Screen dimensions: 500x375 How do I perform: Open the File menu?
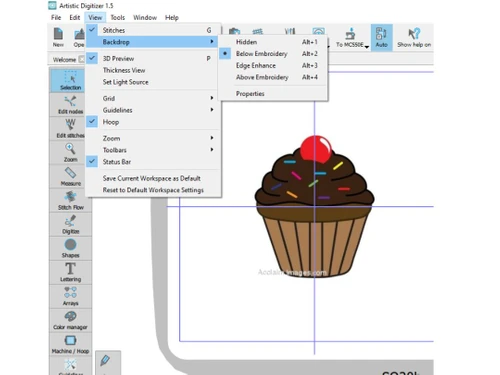click(56, 17)
